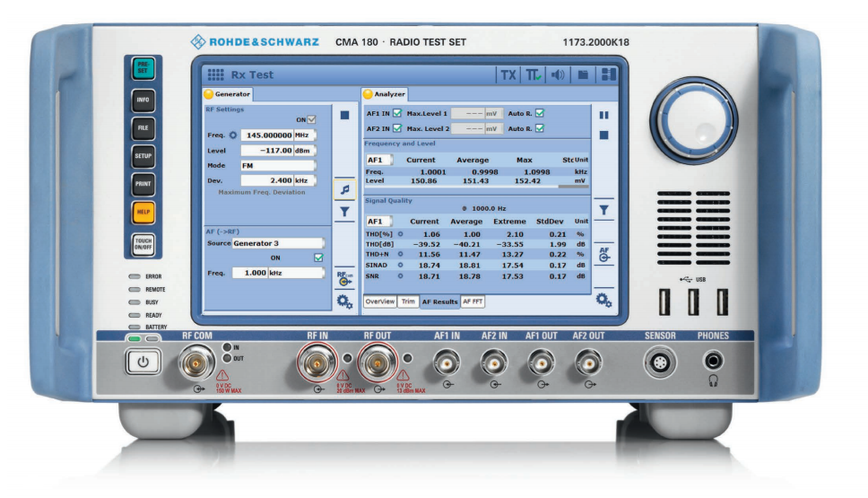Open generator settings gear icon
This screenshot has height=498, width=868.
343,302
